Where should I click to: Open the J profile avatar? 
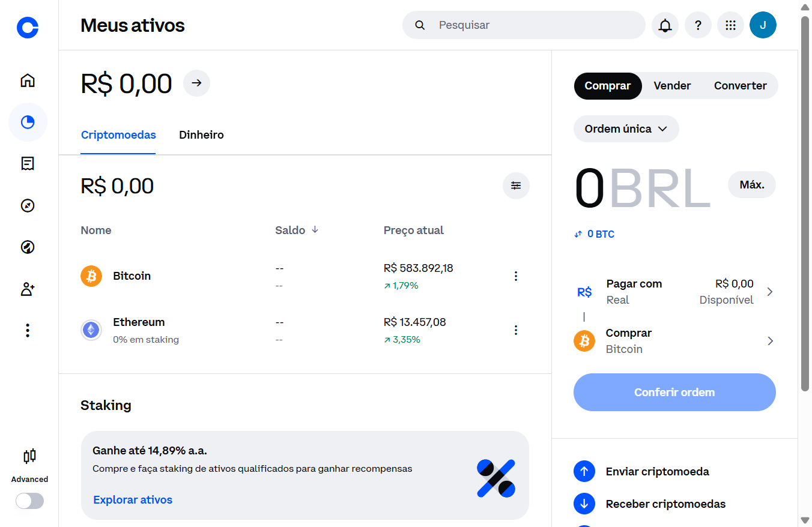763,25
